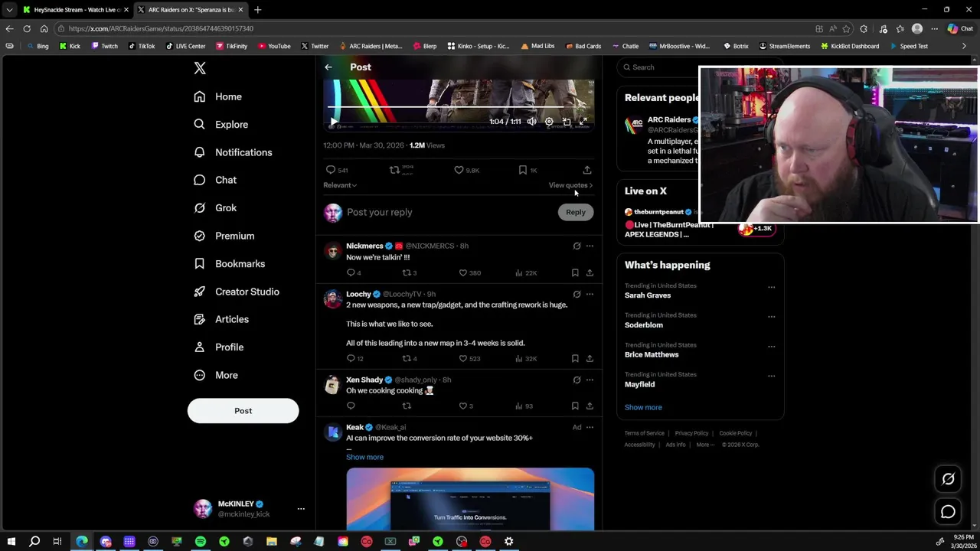Image resolution: width=980 pixels, height=551 pixels.
Task: Open Creator Studio in the sidebar
Action: (x=237, y=292)
